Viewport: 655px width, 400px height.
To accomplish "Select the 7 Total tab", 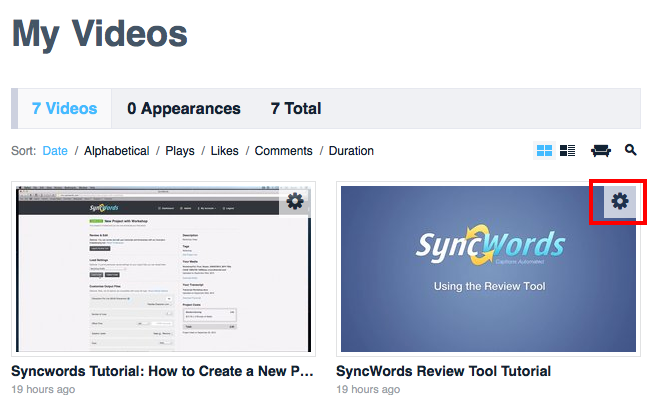I will [x=296, y=109].
